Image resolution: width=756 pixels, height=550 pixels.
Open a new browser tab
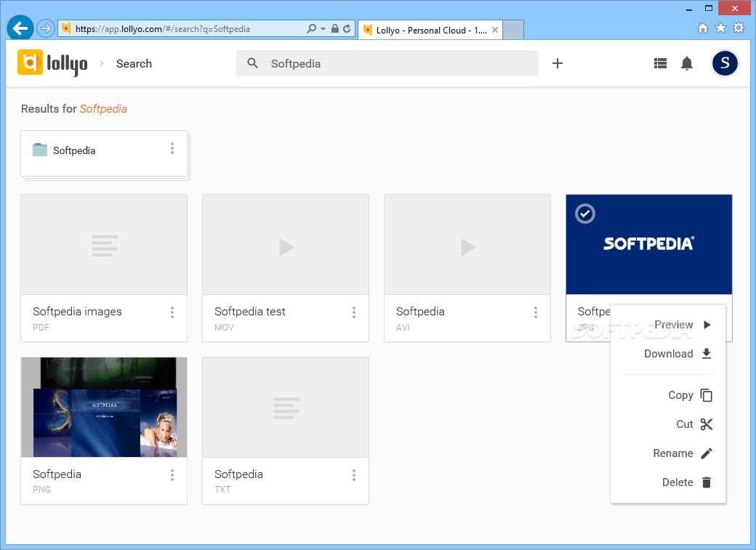513,30
